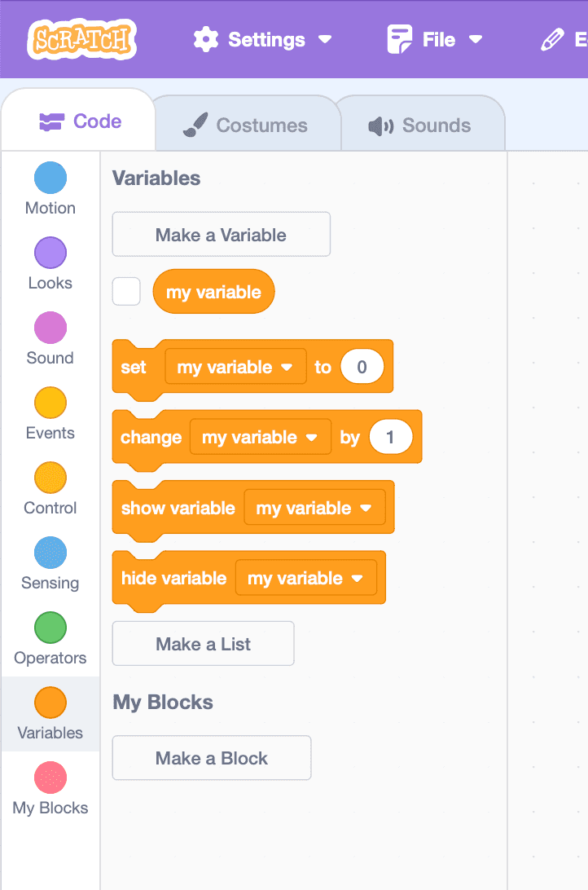
Task: Click the Make a Block button
Action: [x=212, y=758]
